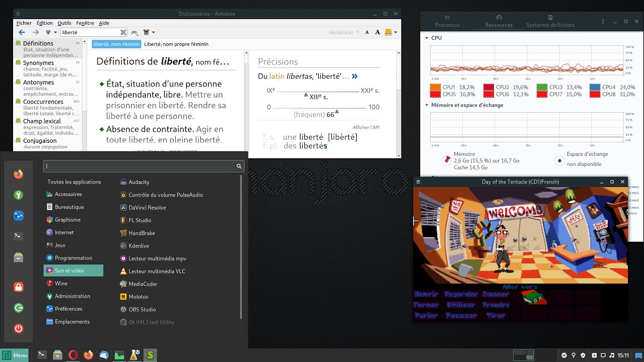644x362 pixels.
Task: Decrease text size with the small A
Action: (x=367, y=32)
